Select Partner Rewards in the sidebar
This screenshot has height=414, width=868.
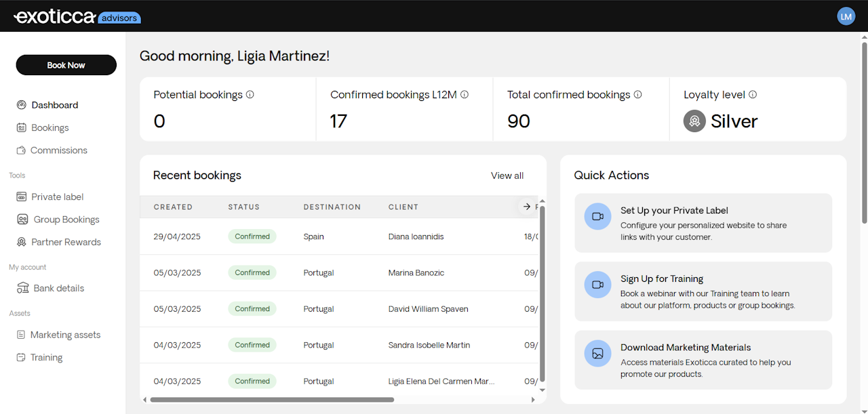66,242
